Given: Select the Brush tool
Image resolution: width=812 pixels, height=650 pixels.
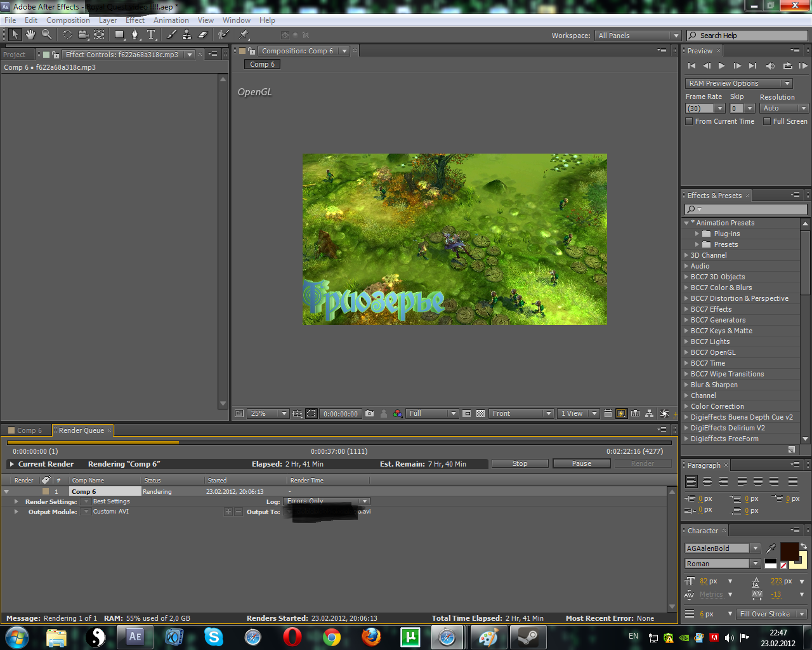Looking at the screenshot, I should pos(171,34).
